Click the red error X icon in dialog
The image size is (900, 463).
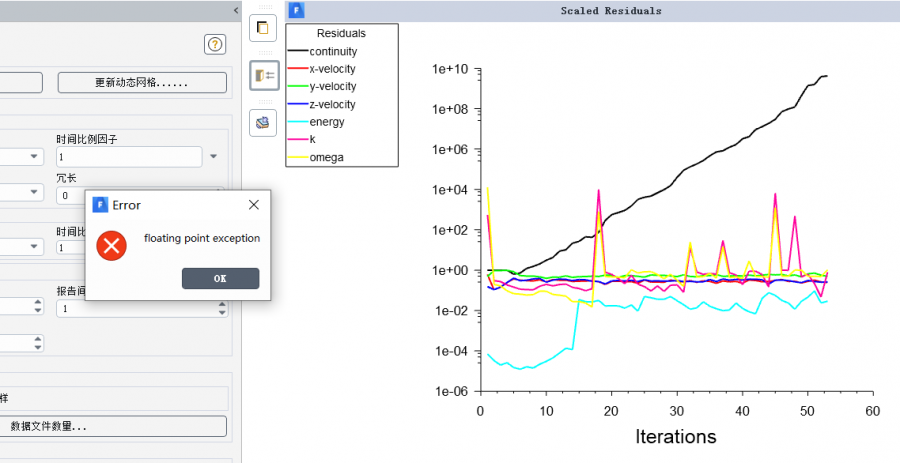point(114,245)
